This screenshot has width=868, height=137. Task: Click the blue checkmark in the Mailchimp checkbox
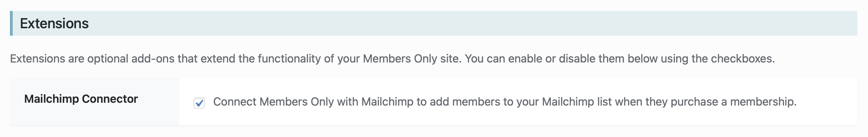click(199, 103)
